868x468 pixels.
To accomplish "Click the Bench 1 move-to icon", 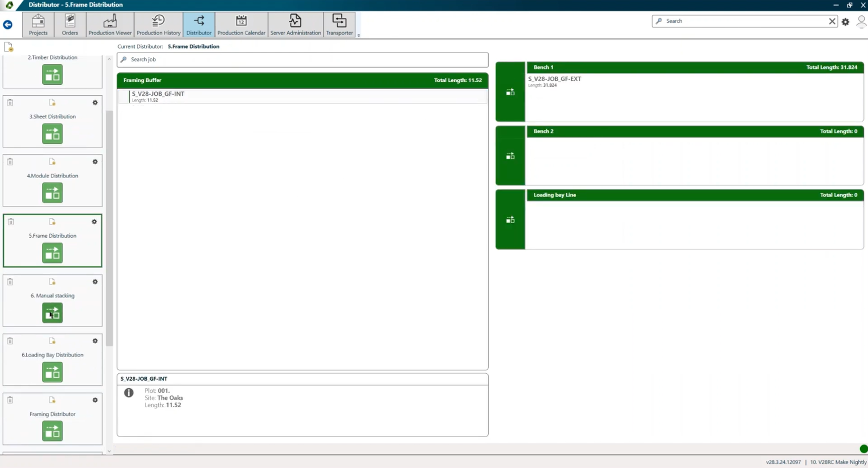I will (510, 92).
